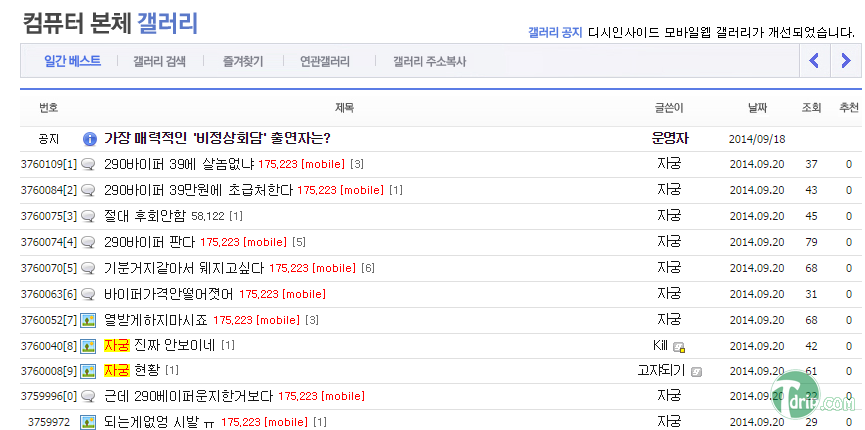Click speech bubble icon of post 3759996

tap(88, 396)
